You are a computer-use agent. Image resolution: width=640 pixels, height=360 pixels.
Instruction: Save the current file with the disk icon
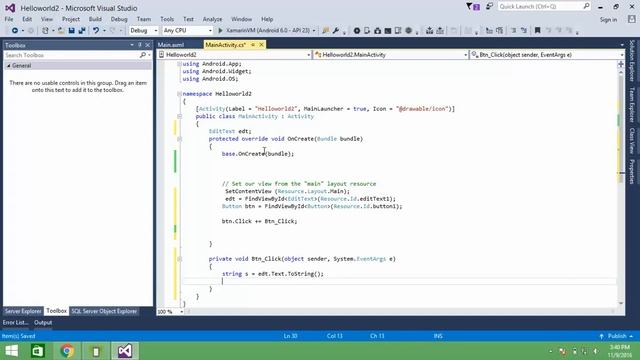click(x=71, y=31)
